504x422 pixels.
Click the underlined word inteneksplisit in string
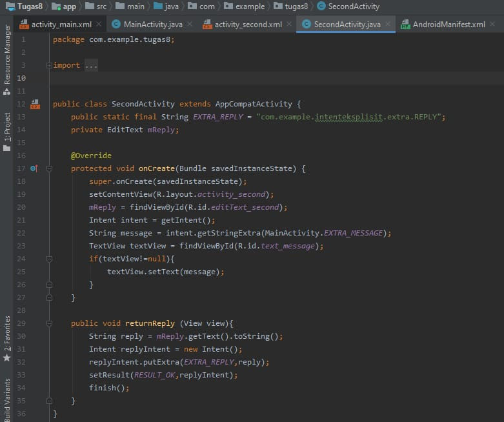point(348,117)
